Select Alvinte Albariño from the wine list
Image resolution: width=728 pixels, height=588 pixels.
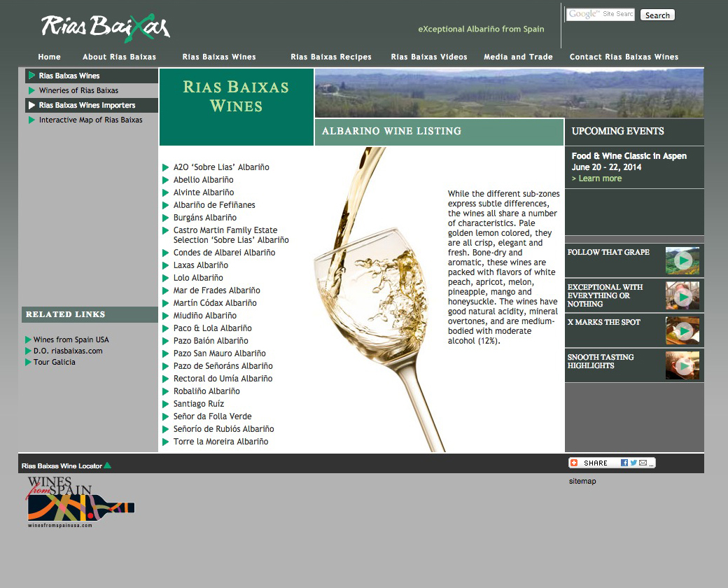tap(204, 192)
